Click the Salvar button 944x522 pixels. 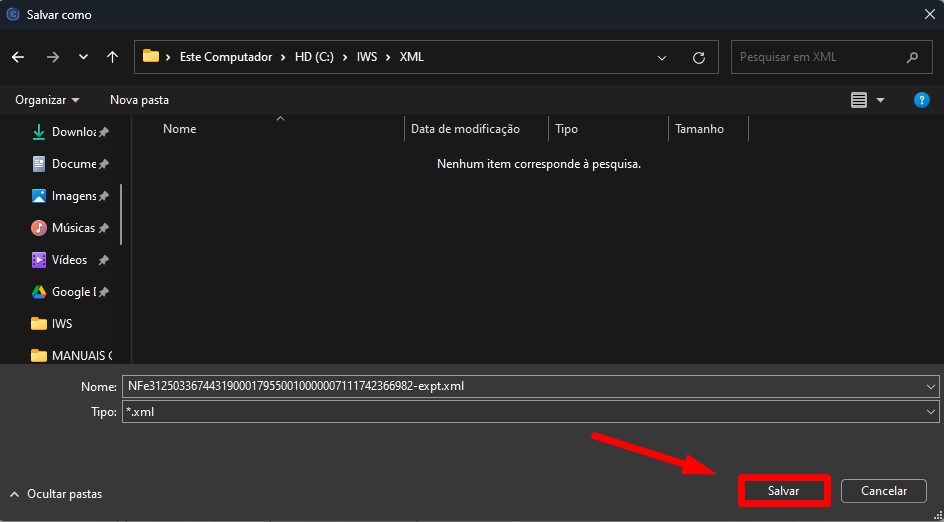783,491
